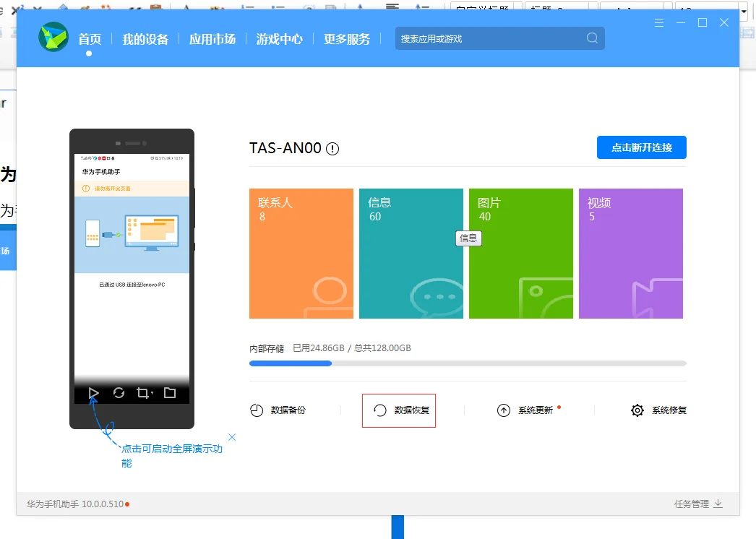
Task: Click 点击断开连接 disconnect button
Action: point(641,147)
